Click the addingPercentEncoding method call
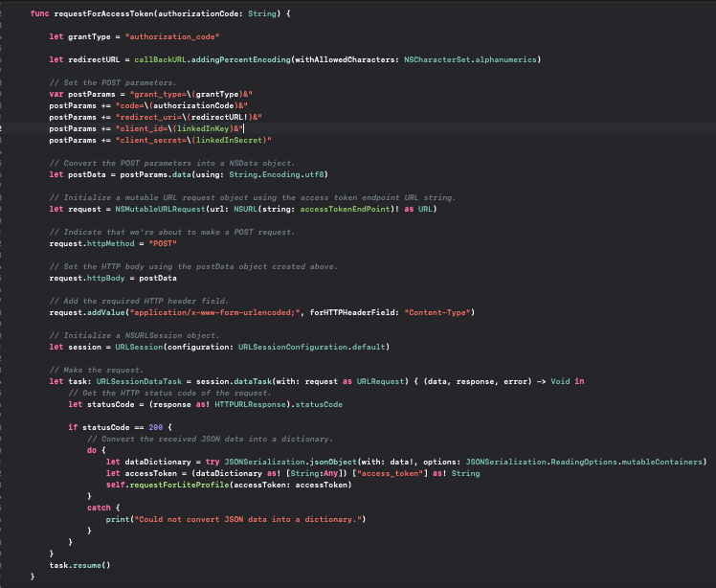Image resolution: width=716 pixels, height=588 pixels. 216,59
